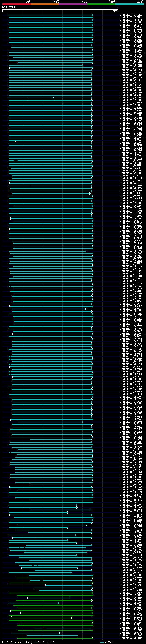Click the 'Large gaps' legend text
The width and height of the screenshot is (146, 644).
[10, 642]
